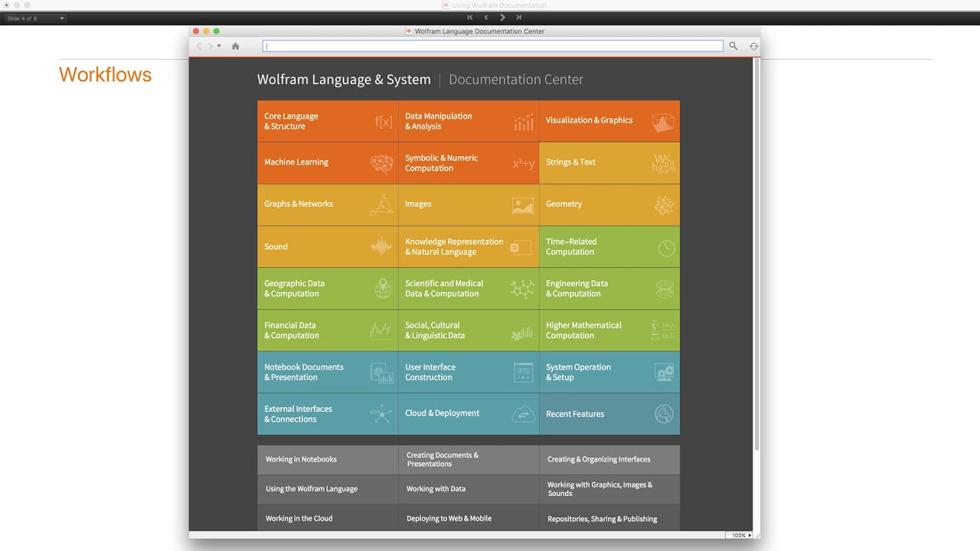Viewport: 980px width, 551px height.
Task: Click the summation icon for Higher Mathematical Computation
Action: coord(662,331)
